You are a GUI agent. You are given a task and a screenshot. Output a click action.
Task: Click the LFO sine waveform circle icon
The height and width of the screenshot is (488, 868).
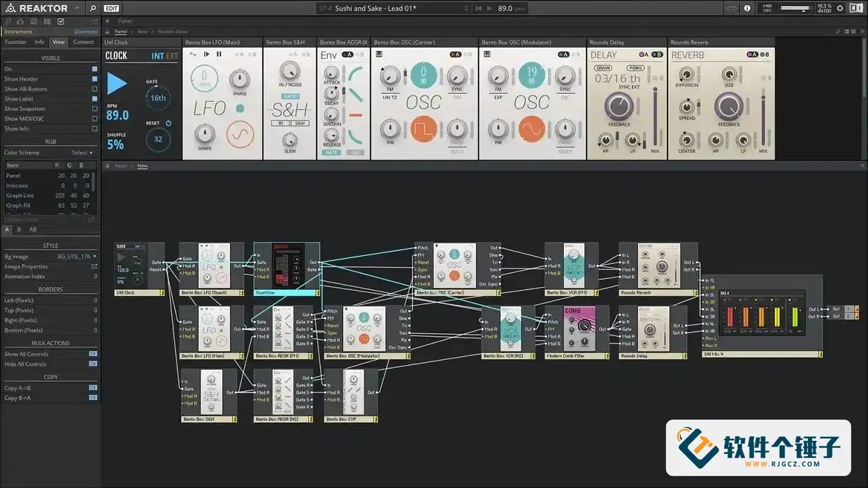(x=240, y=133)
